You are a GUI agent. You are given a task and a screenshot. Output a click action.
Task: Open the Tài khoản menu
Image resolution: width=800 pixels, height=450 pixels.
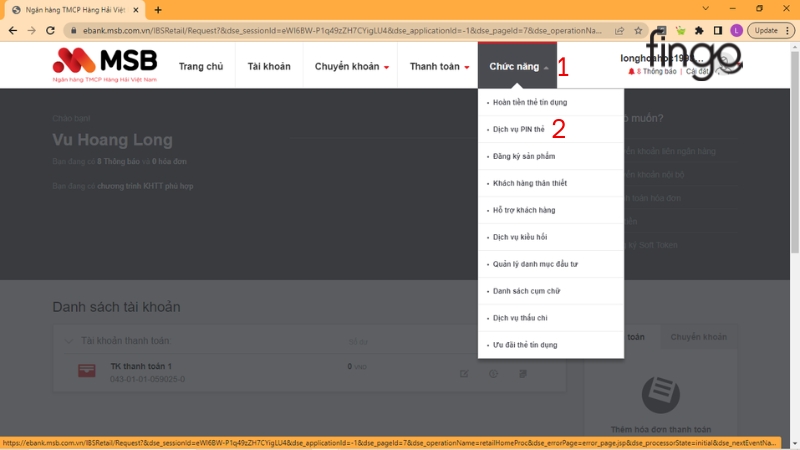pyautogui.click(x=269, y=66)
